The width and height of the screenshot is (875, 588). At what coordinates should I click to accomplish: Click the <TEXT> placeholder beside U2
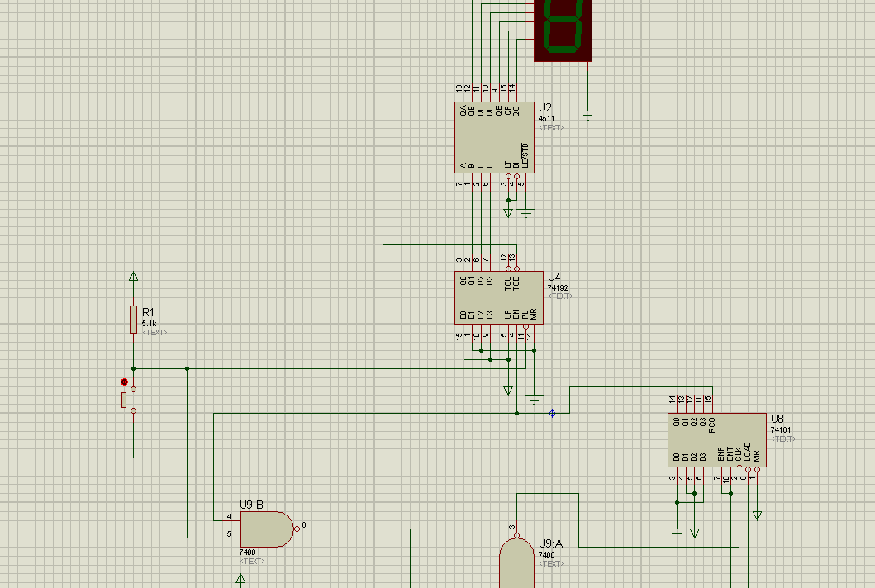(551, 128)
